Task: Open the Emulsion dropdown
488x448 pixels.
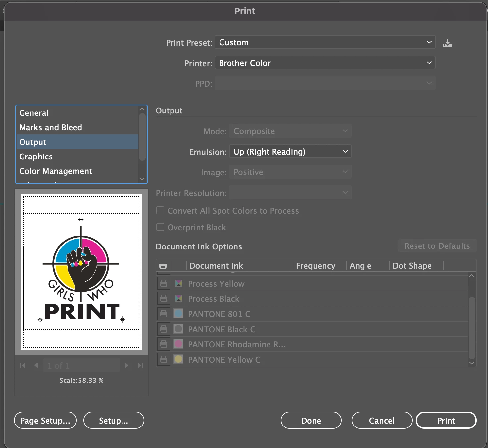Action: tap(290, 152)
